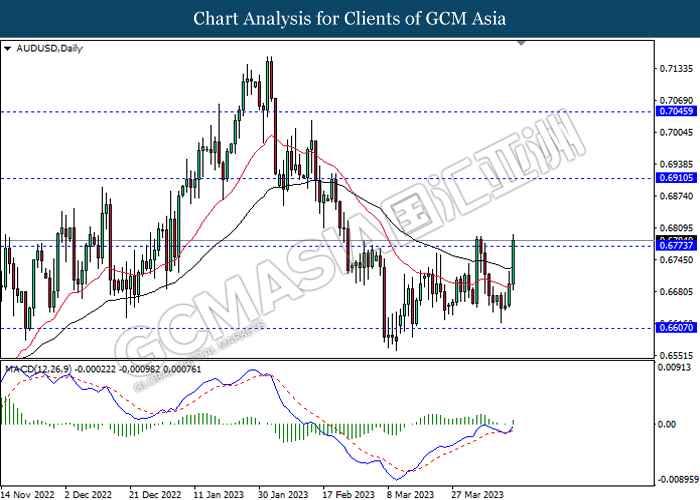Click the 14 Nov 2022 date label
The width and height of the screenshot is (700, 500).
coord(28,494)
